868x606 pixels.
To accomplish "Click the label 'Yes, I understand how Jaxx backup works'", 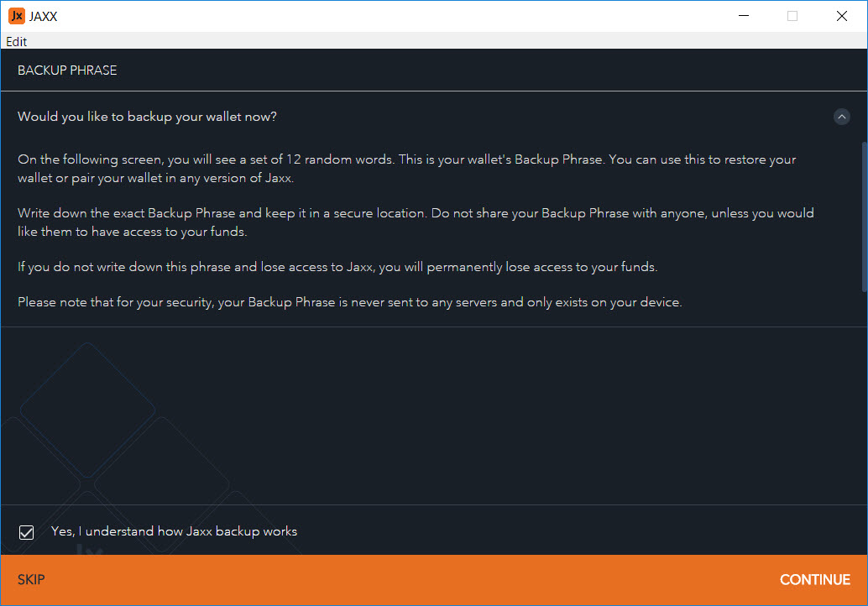I will tap(174, 531).
